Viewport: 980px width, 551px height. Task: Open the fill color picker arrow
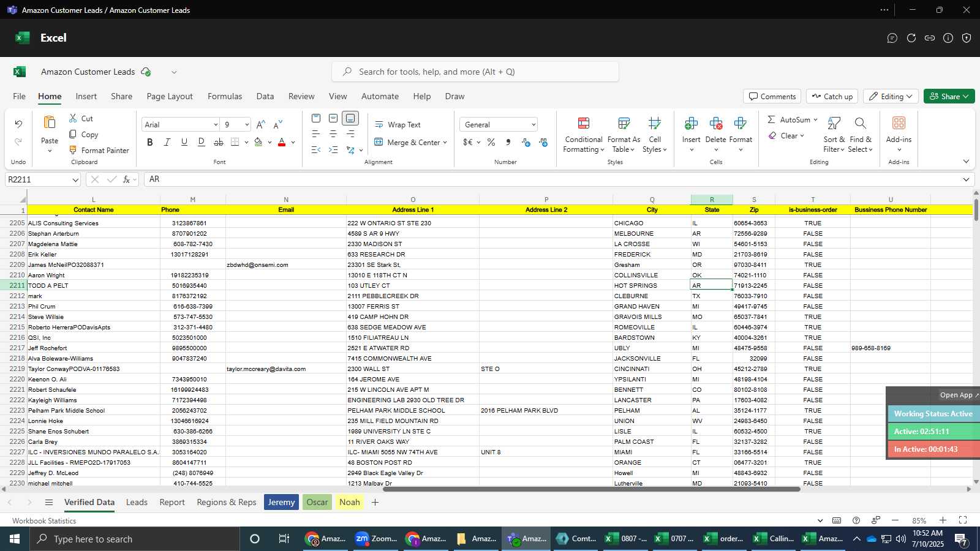click(x=269, y=142)
